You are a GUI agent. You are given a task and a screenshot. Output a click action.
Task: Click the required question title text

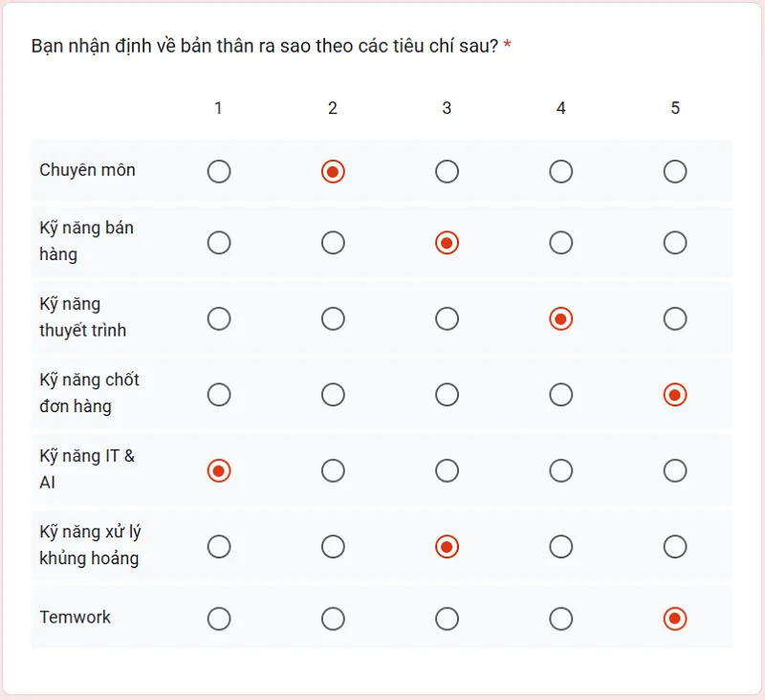tap(273, 43)
